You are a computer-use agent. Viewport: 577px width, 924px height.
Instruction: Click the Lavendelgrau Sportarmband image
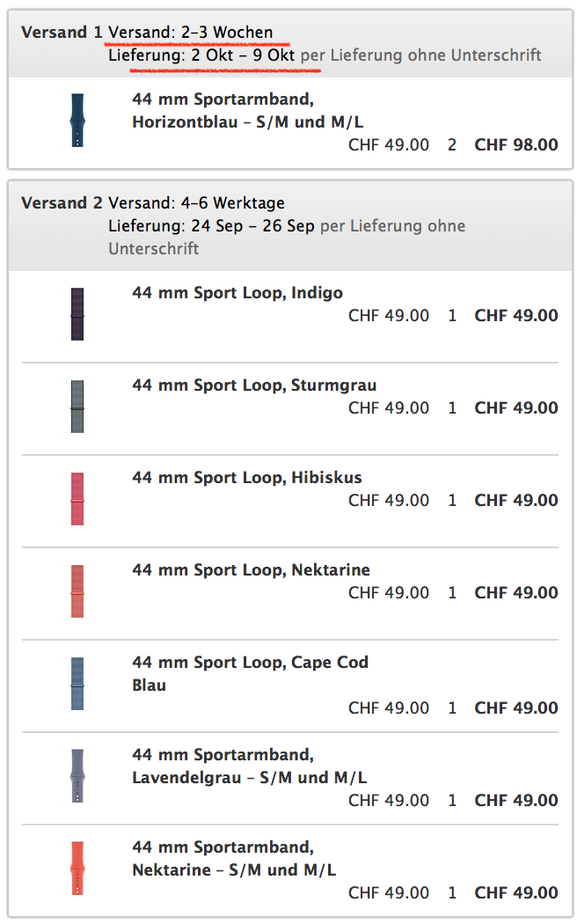pyautogui.click(x=77, y=776)
